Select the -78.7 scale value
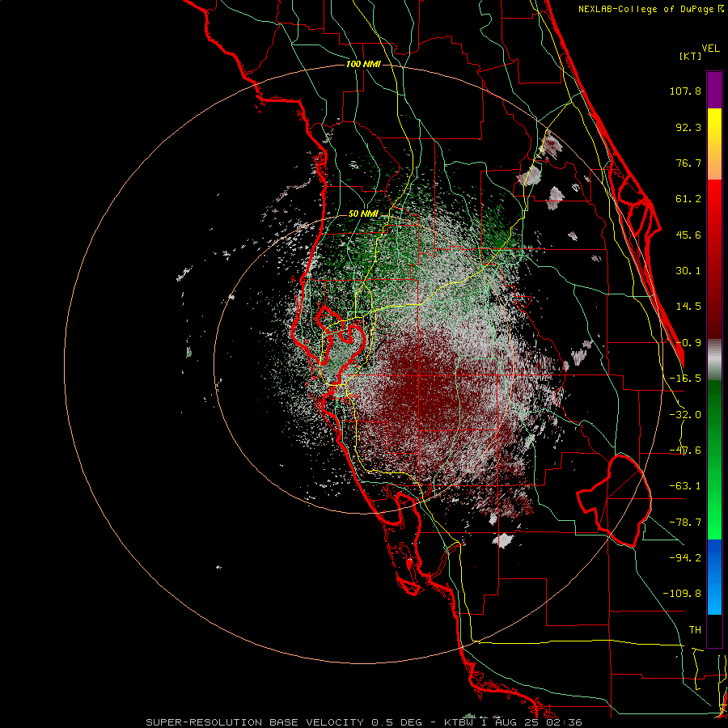The image size is (728, 728). click(x=685, y=523)
